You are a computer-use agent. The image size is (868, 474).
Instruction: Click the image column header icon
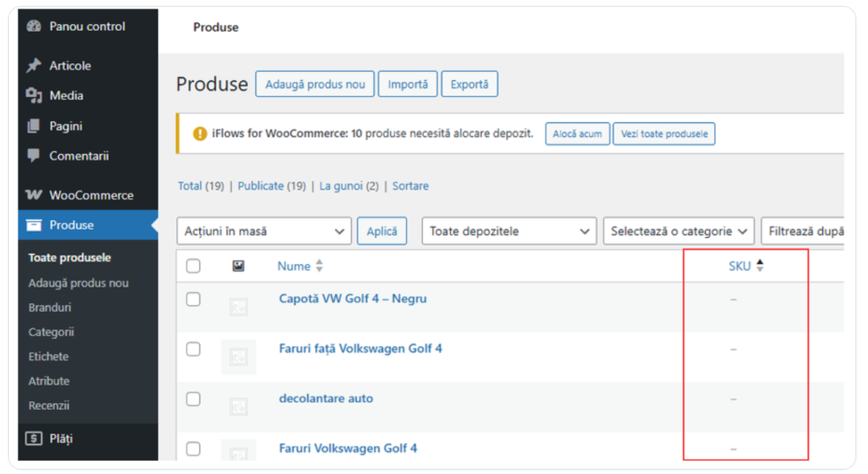(x=238, y=266)
